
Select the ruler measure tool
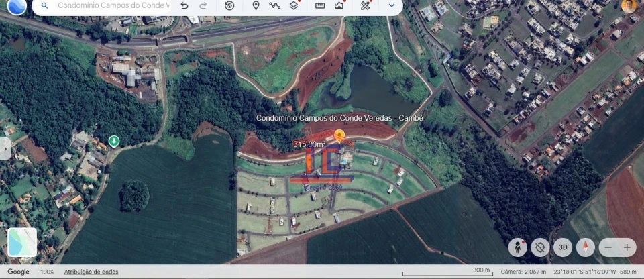[320, 6]
